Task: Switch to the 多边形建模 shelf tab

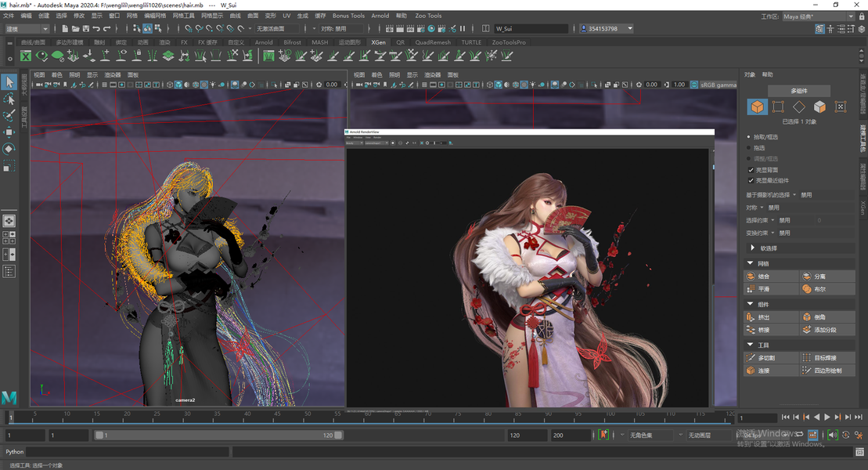Action: [69, 42]
